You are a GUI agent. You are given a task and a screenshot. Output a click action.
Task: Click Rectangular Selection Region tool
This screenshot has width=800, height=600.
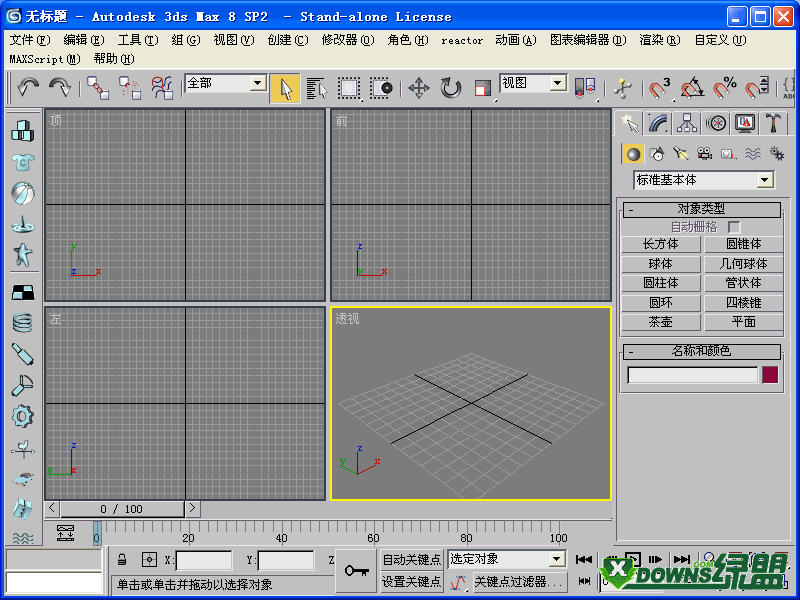349,88
